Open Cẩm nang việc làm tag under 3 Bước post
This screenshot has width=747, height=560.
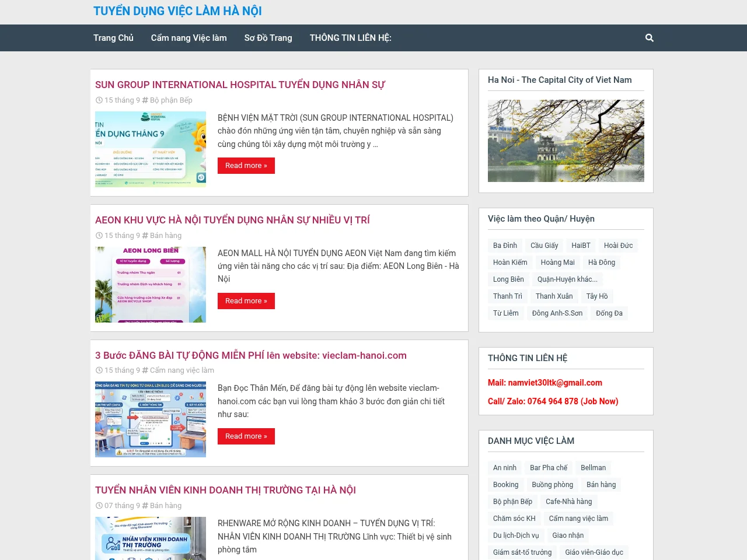[182, 370]
